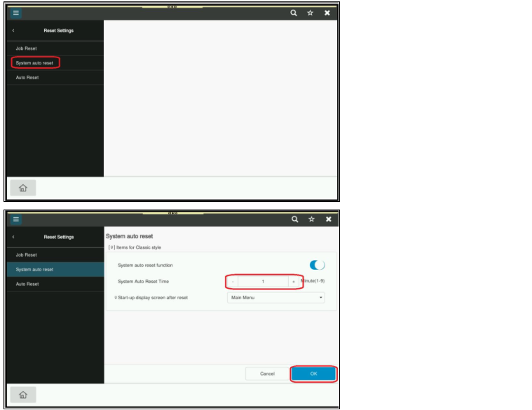Click the star favorites icon in bottom panel
The image size is (532, 410).
click(x=311, y=219)
